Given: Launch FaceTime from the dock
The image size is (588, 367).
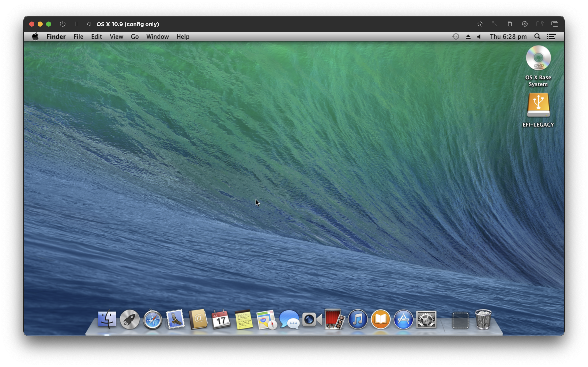Looking at the screenshot, I should tap(312, 319).
